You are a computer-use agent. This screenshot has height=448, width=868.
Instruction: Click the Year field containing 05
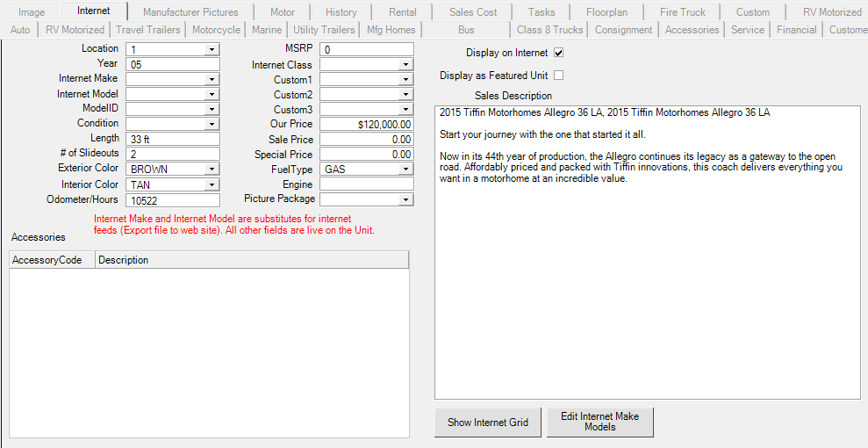(x=173, y=64)
